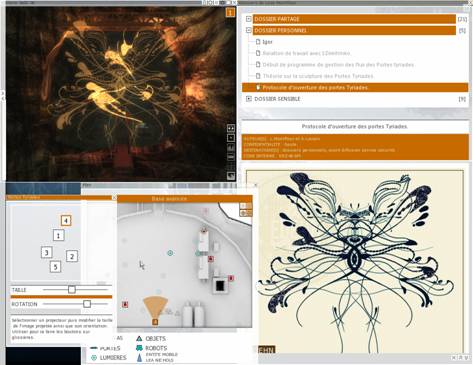Select projector 2 box

click(x=72, y=256)
